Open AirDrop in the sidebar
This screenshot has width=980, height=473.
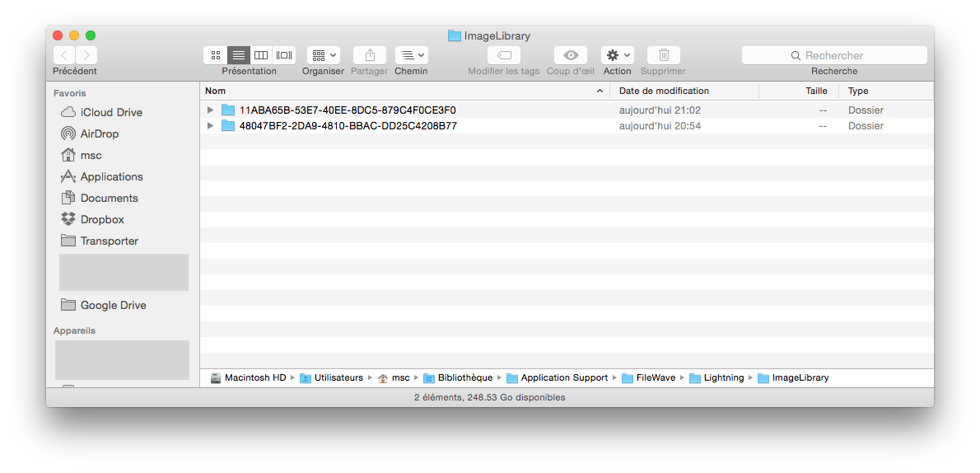coord(99,133)
